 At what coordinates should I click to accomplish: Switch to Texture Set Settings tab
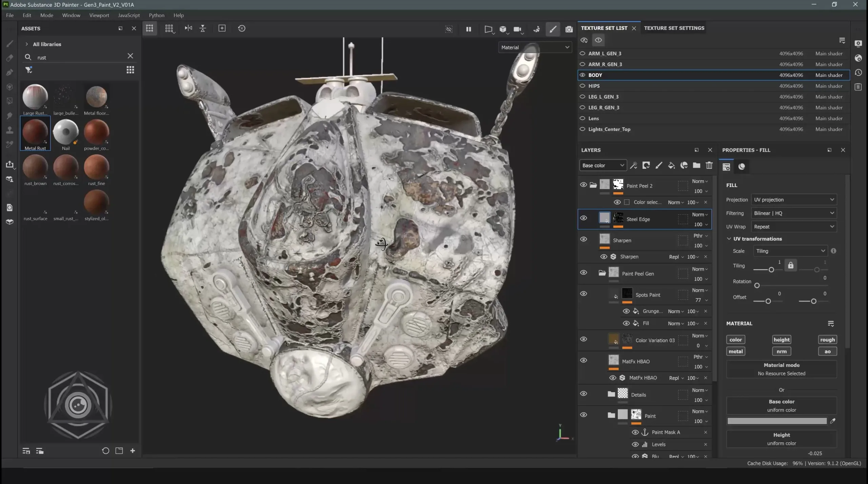click(x=674, y=28)
